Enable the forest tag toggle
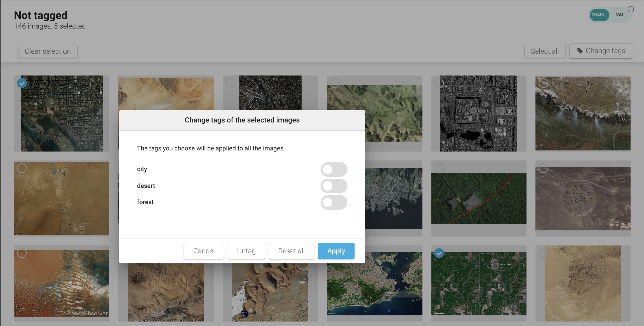The width and height of the screenshot is (644, 326). pyautogui.click(x=334, y=202)
